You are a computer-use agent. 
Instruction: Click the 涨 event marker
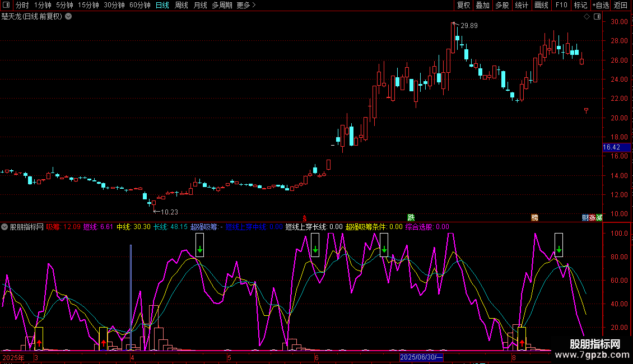(x=592, y=217)
